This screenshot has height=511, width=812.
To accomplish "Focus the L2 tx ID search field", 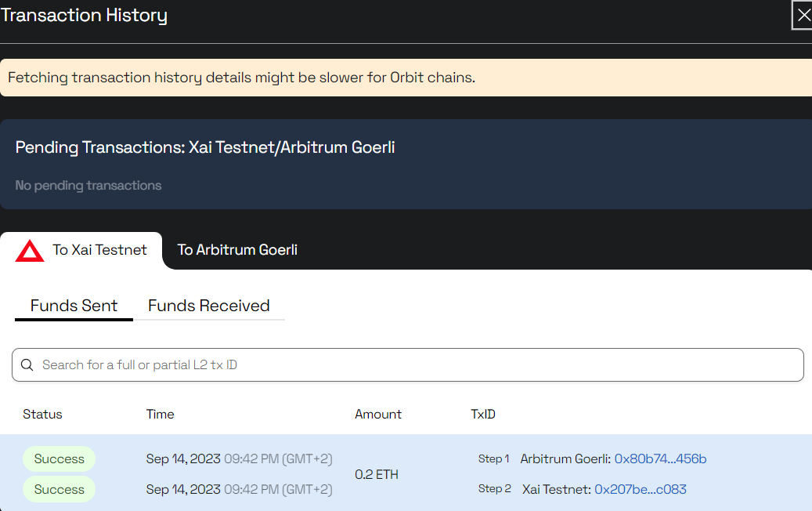I will tap(407, 365).
